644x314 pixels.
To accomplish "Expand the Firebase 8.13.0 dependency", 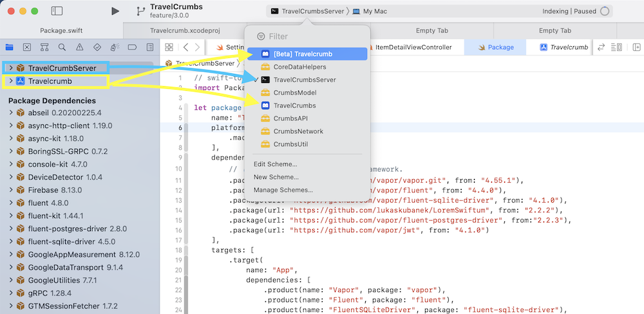I will pyautogui.click(x=11, y=190).
